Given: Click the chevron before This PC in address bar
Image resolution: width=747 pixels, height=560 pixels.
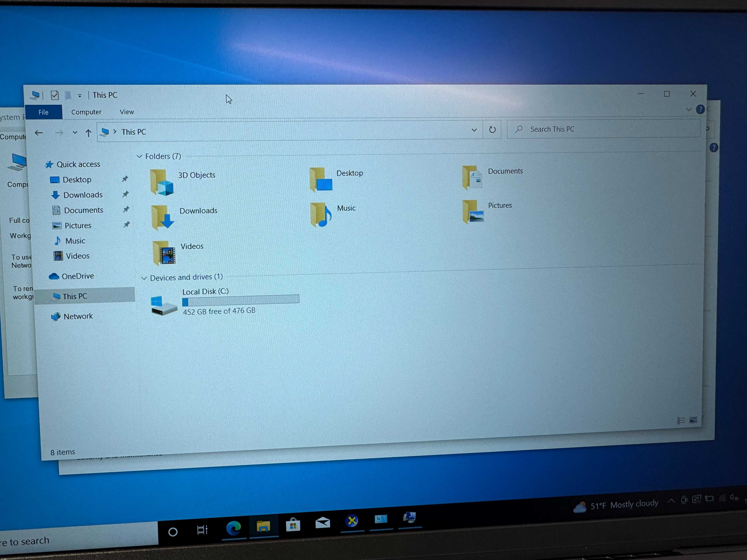Looking at the screenshot, I should [115, 132].
